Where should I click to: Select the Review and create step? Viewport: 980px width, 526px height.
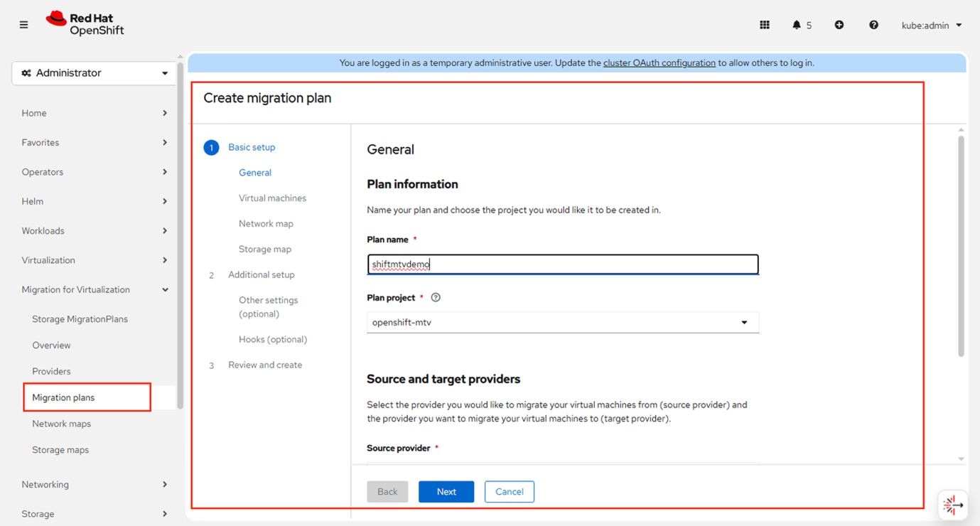click(265, 364)
